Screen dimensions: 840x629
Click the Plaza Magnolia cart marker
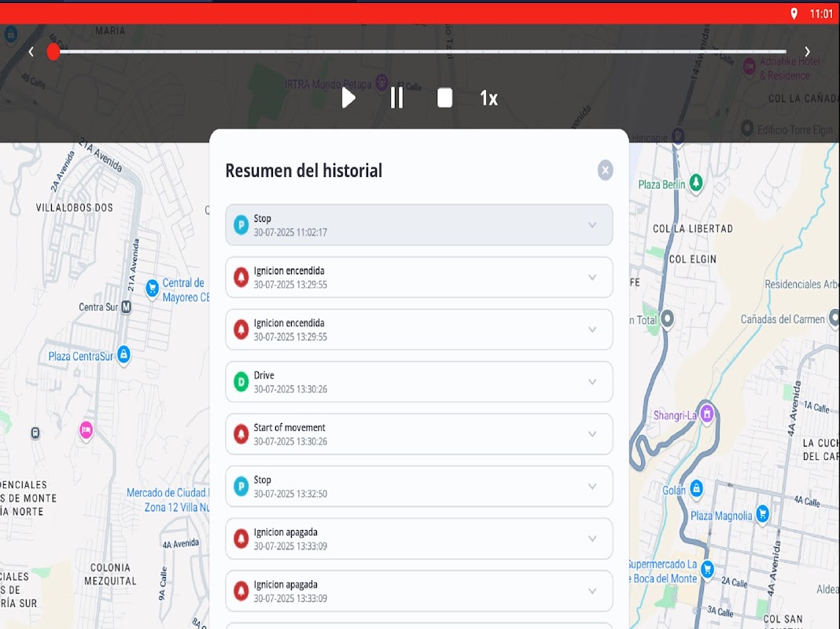pyautogui.click(x=763, y=514)
